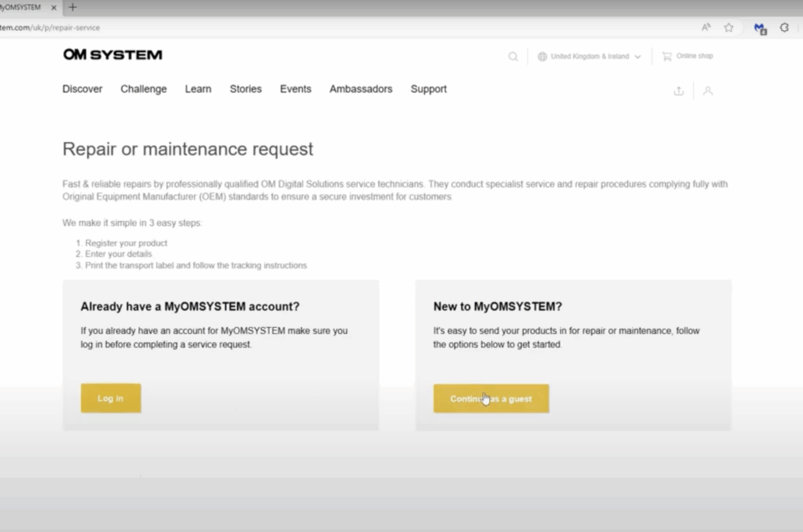Select the MyOMSYSTEM browser tab
Screen dimensions: 803x532
(26, 8)
